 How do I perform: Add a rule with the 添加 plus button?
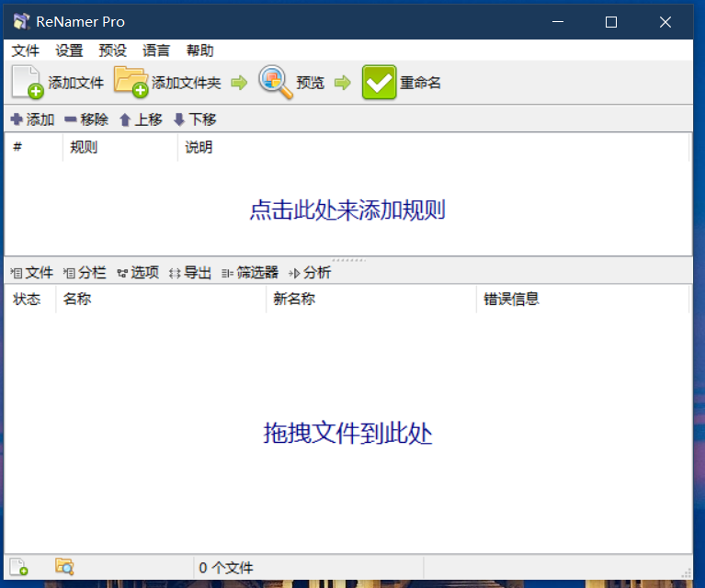point(32,119)
